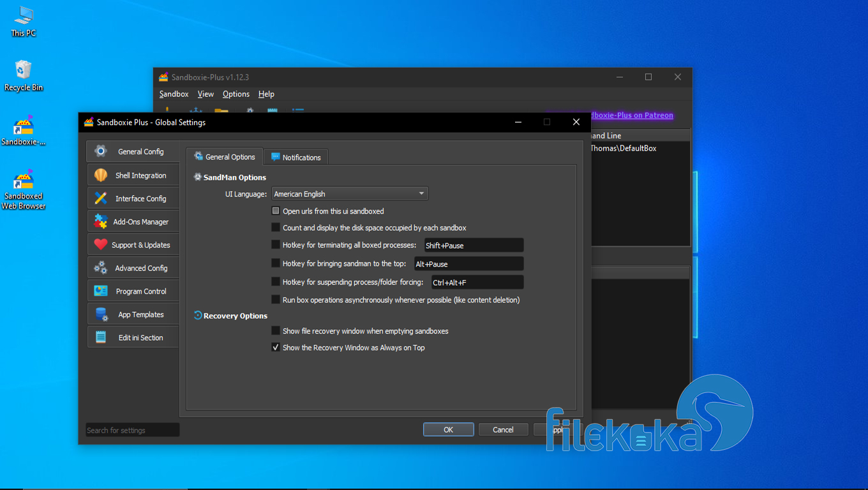Screen dimensions: 868x490
Task: Confirm settings with the OK button
Action: (449, 430)
